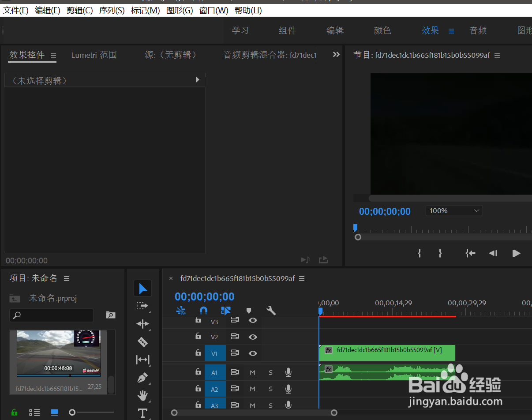Switch to Lumetri 范围 tab
Screen dimensions: 532x420
point(94,55)
